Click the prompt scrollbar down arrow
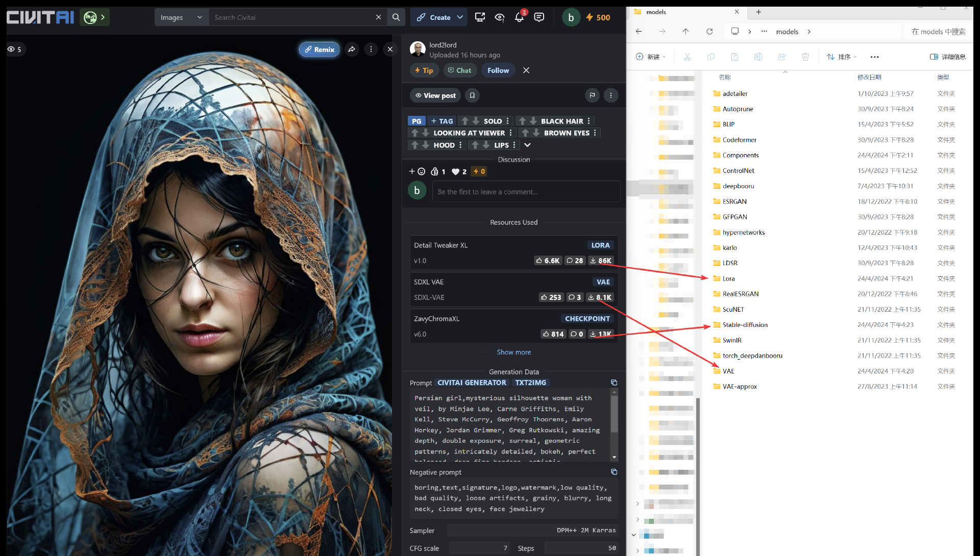The image size is (980, 556). tap(614, 457)
